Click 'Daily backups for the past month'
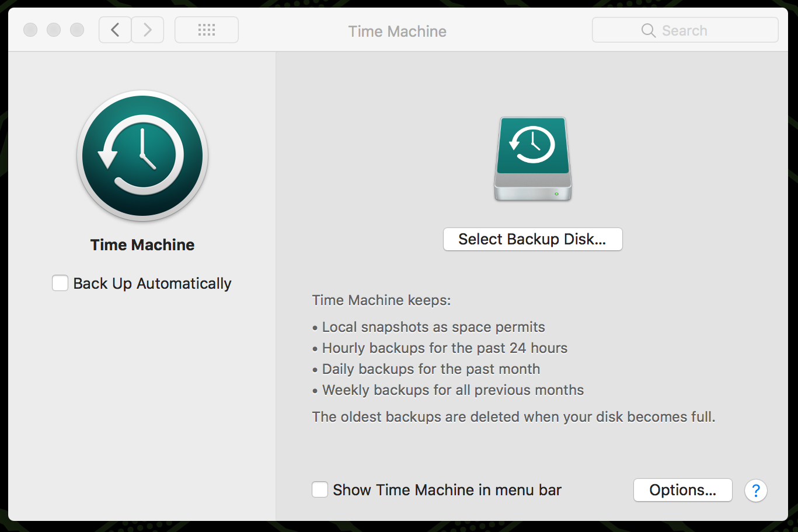 click(431, 369)
